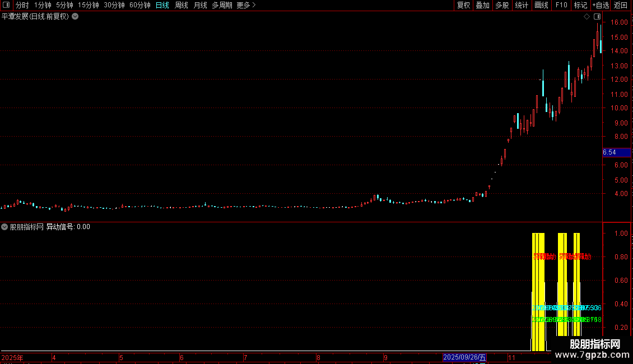Viewport: 633px width, 364px height.
Task: Select the 30分钟 period
Action: coord(114,5)
